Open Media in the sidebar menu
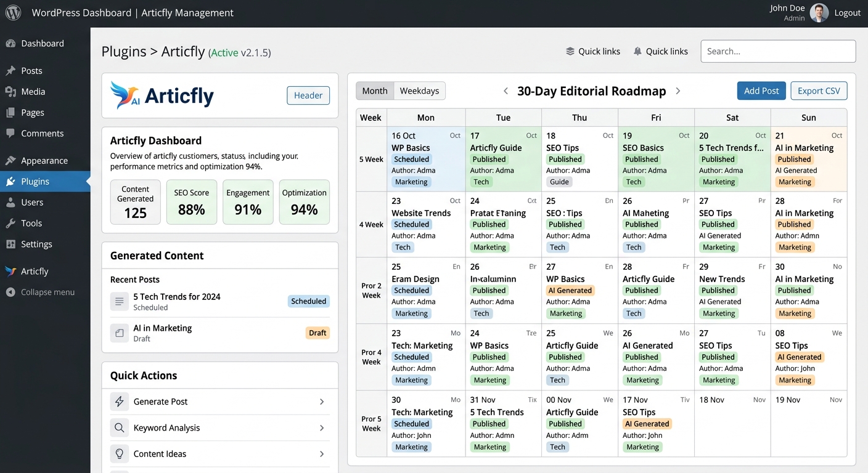The width and height of the screenshot is (868, 473). (x=45, y=92)
